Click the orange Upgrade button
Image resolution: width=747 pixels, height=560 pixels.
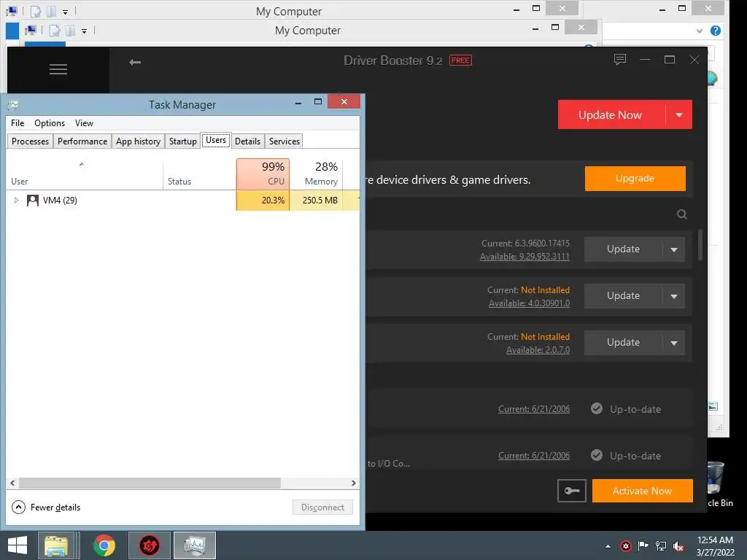635,179
